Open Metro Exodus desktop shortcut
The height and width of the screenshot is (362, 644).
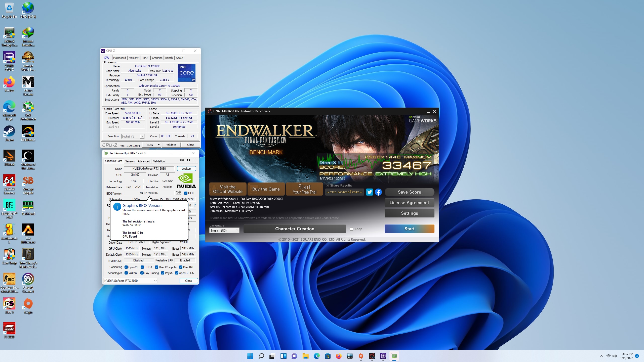pos(28,86)
